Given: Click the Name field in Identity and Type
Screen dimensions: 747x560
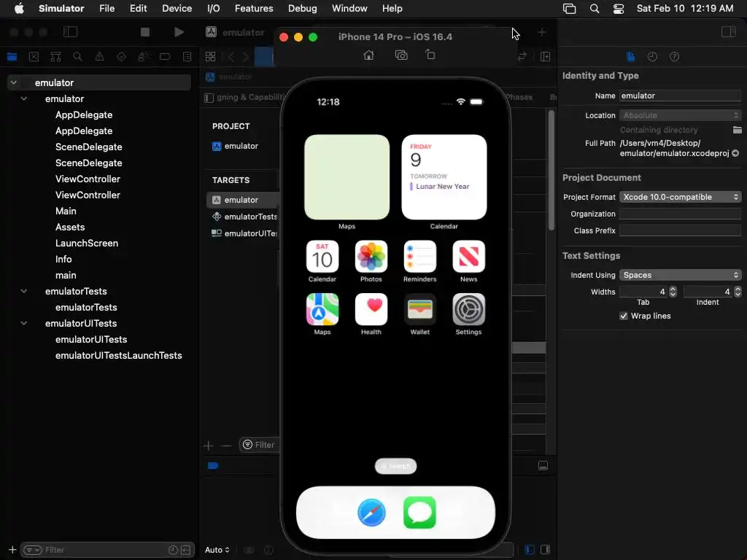Looking at the screenshot, I should tap(681, 96).
